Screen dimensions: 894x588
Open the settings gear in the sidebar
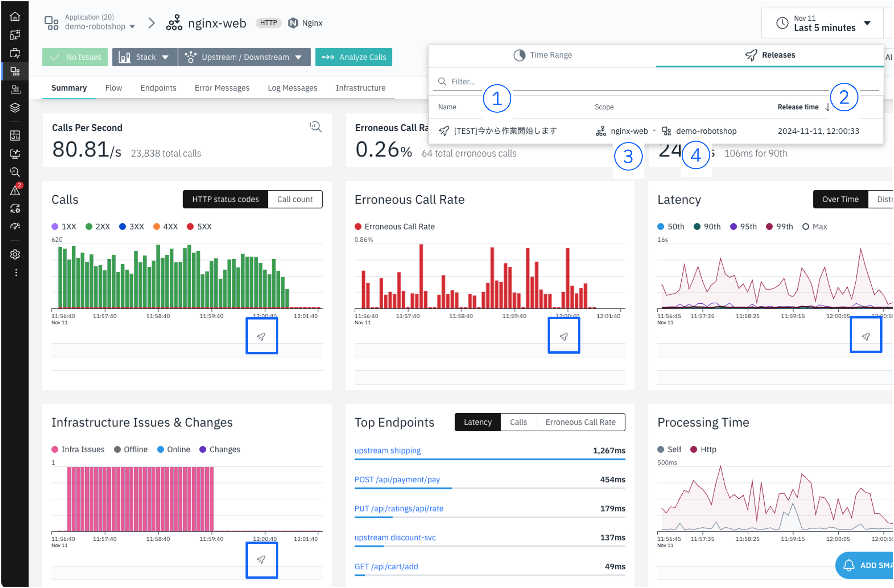click(15, 255)
